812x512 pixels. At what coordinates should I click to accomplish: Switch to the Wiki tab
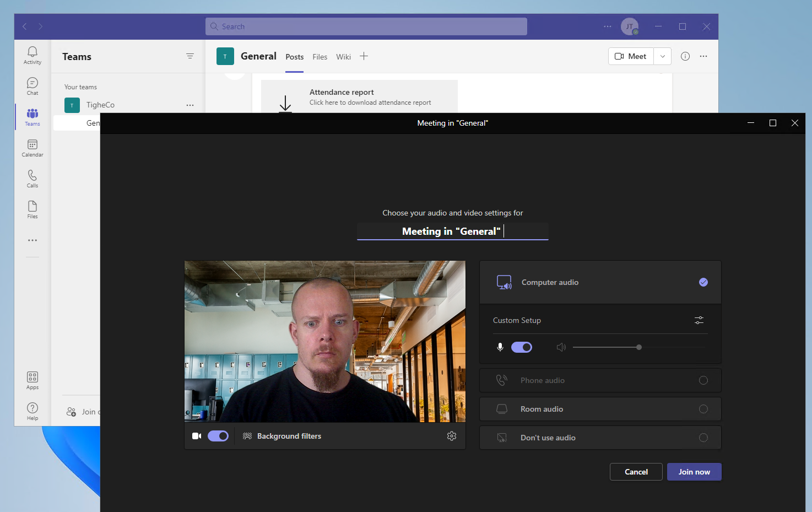pos(343,57)
